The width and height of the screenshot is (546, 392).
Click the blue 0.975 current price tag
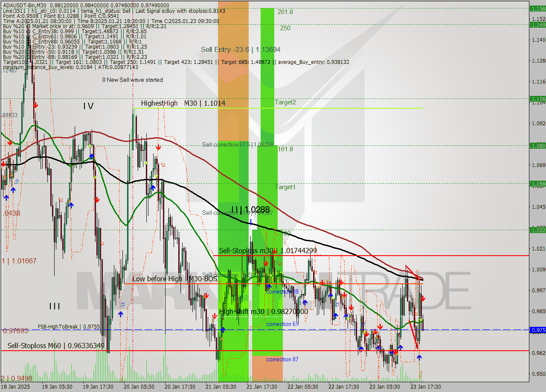pos(537,330)
